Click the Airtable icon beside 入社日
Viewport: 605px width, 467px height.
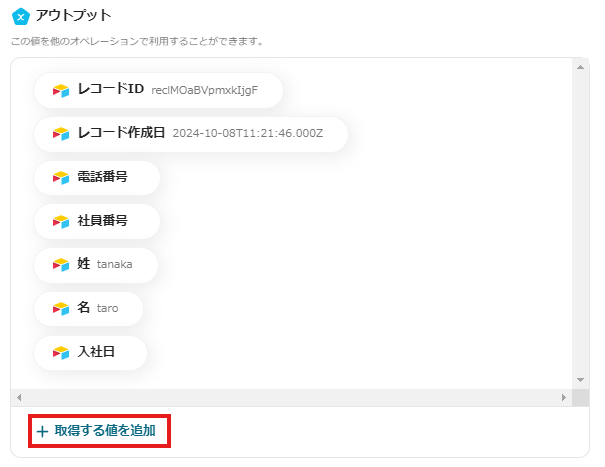click(x=61, y=352)
